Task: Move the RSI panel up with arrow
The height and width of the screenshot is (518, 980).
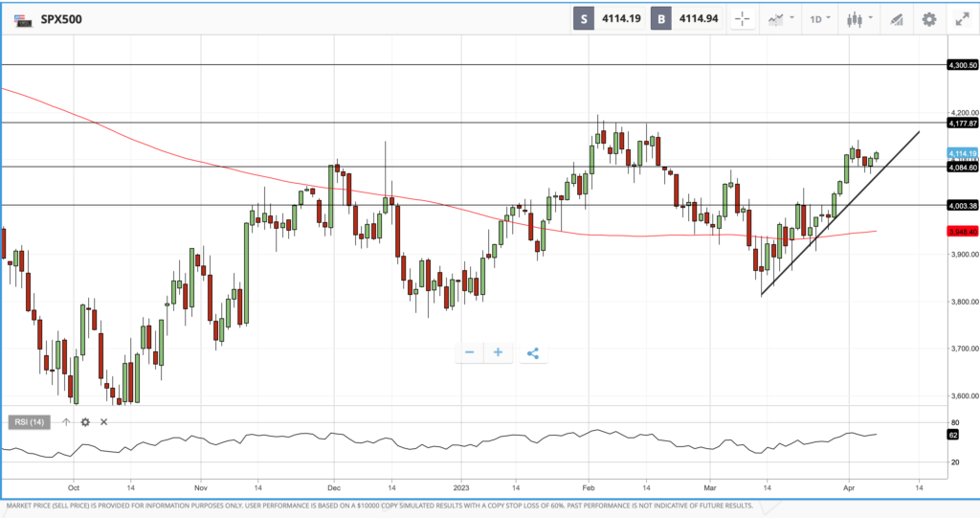Action: coord(66,421)
